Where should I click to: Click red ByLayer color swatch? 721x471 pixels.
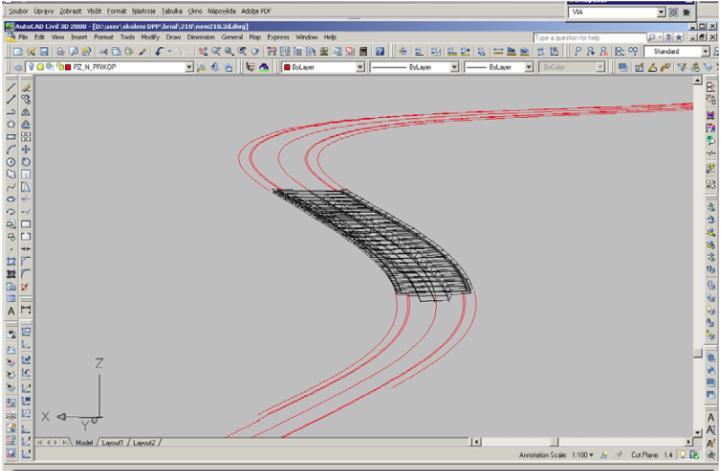tap(287, 67)
